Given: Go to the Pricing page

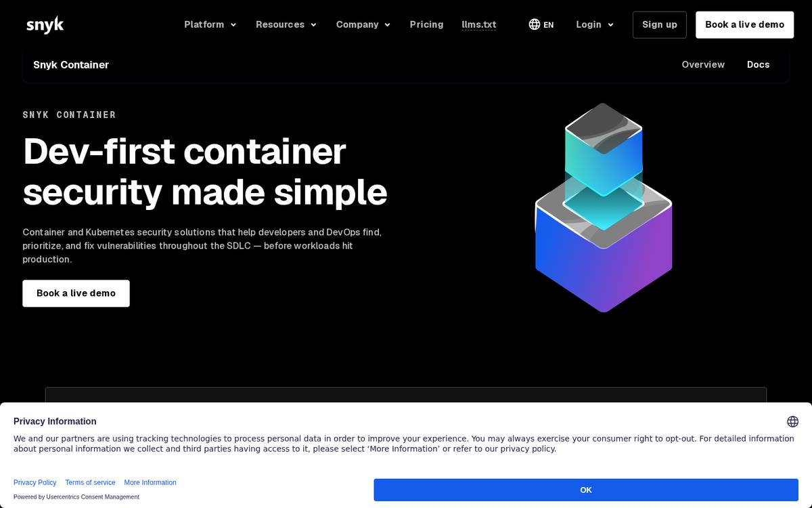Looking at the screenshot, I should (x=426, y=24).
